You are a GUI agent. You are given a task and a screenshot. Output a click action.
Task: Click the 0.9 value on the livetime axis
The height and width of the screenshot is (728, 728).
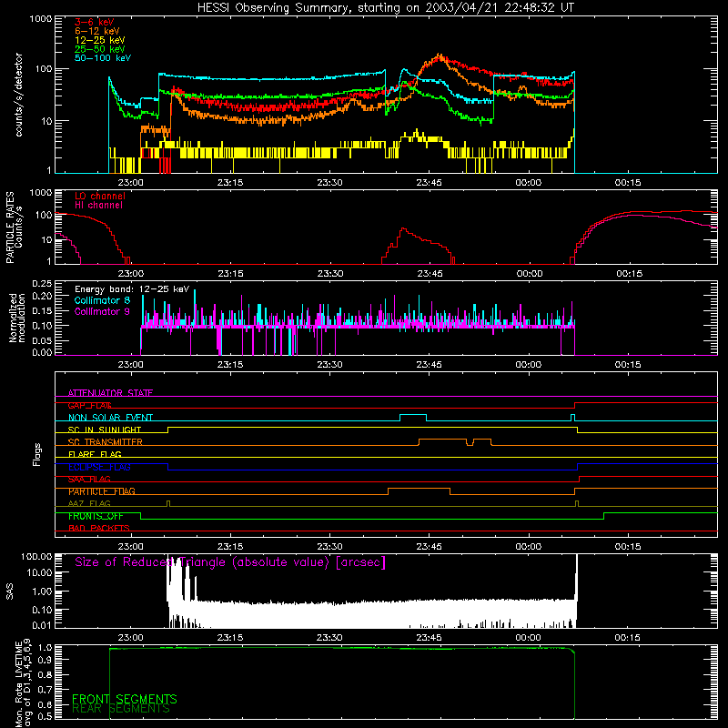click(46, 660)
